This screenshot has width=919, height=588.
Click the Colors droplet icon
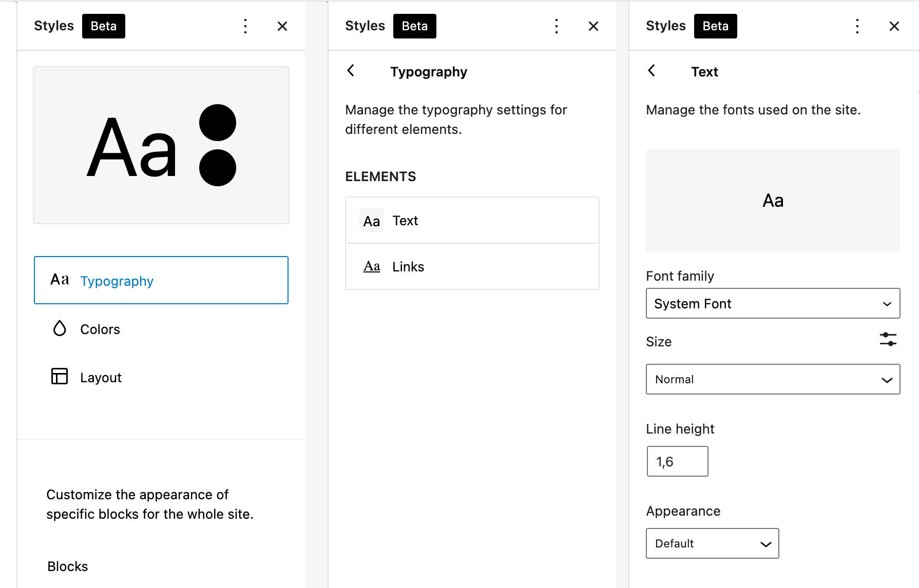[x=60, y=329]
